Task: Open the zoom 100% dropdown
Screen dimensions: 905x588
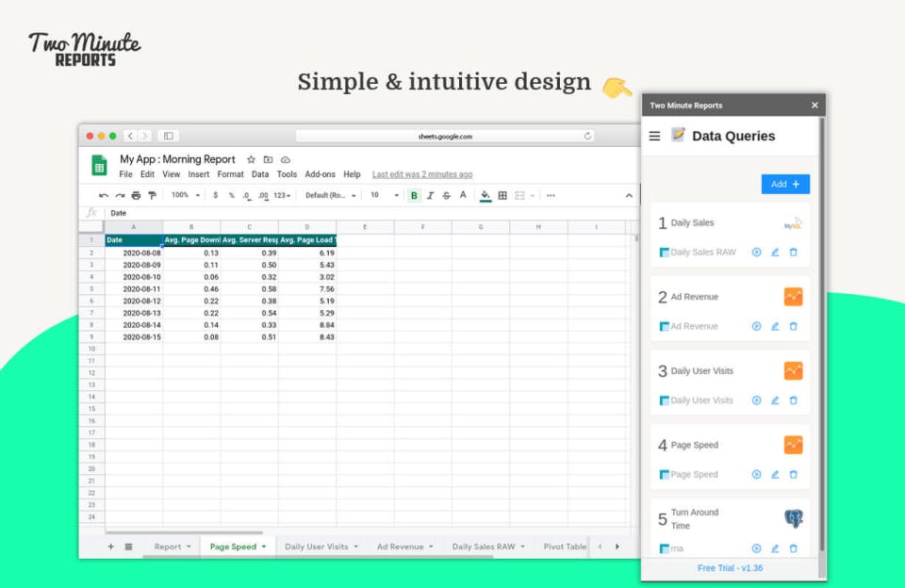Action: tap(186, 196)
